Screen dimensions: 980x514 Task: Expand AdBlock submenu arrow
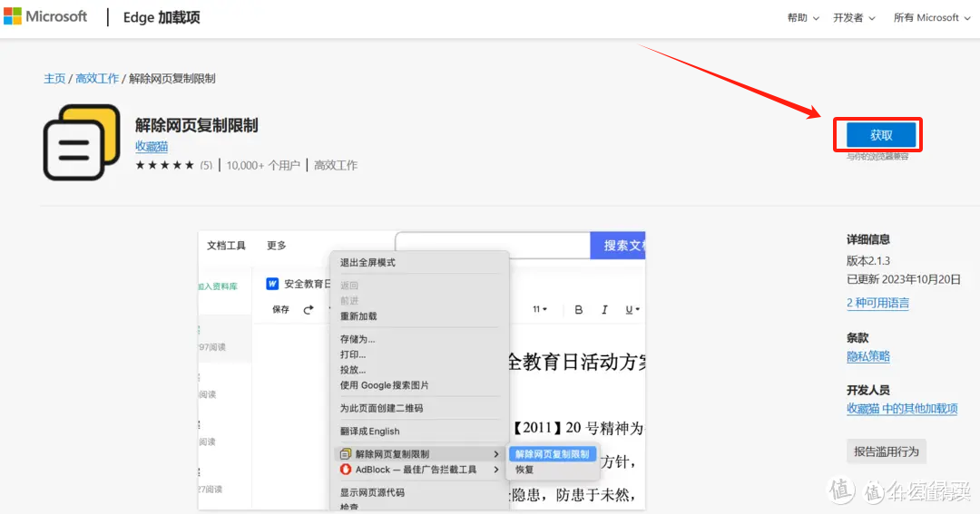(x=496, y=470)
